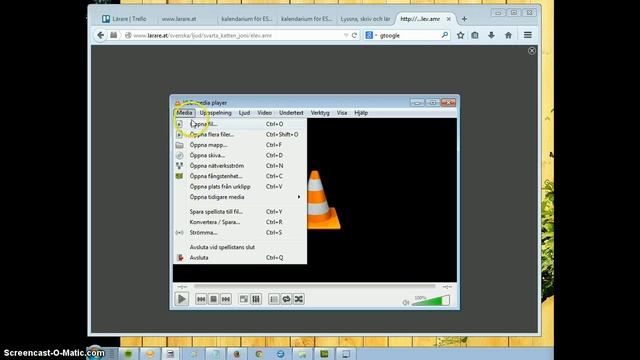Expand Öppna tidigare media submenu
The width and height of the screenshot is (640, 360).
[240, 197]
